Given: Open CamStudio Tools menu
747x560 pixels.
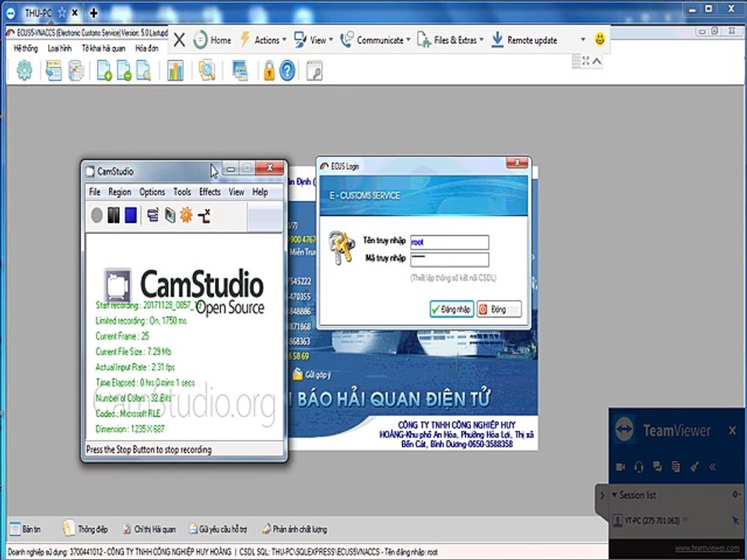Looking at the screenshot, I should [182, 192].
